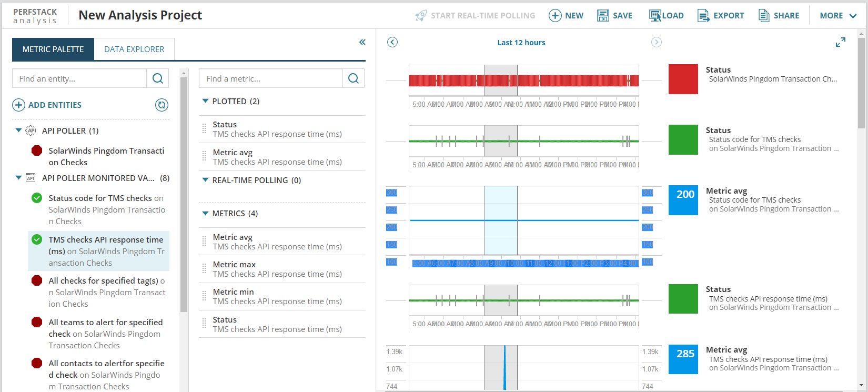Screen dimensions: 868x392
Task: Collapse the API POLLER tree group
Action: (19, 130)
